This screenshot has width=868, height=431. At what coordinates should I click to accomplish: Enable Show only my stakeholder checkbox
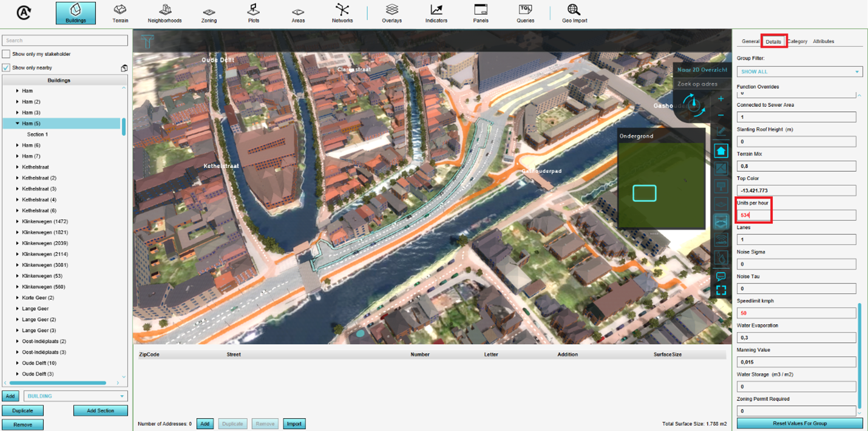[6, 55]
